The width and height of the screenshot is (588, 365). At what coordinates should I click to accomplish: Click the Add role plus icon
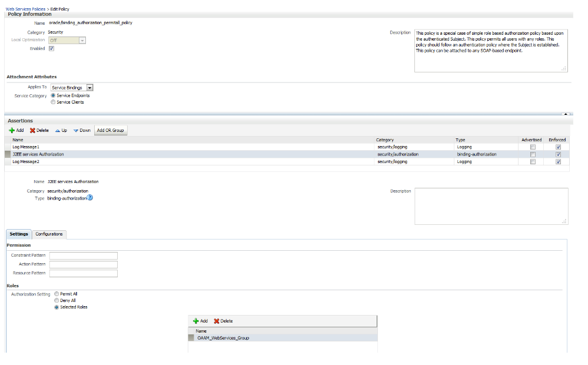click(196, 321)
